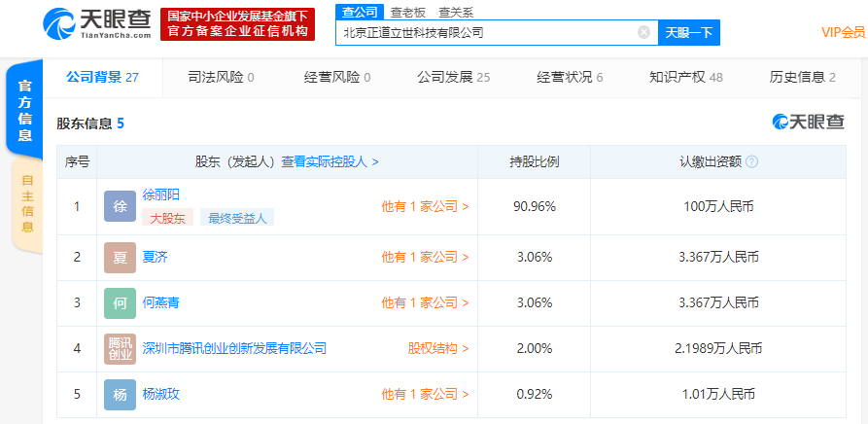Screen dimensions: 868x424
Task: Click the help icon beside 认缴出资额
Action: point(751,162)
